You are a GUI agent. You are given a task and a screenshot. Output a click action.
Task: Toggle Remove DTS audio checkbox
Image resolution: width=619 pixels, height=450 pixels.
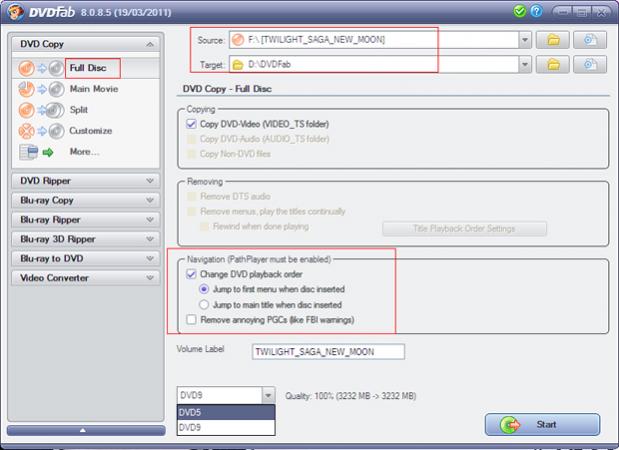coord(191,197)
